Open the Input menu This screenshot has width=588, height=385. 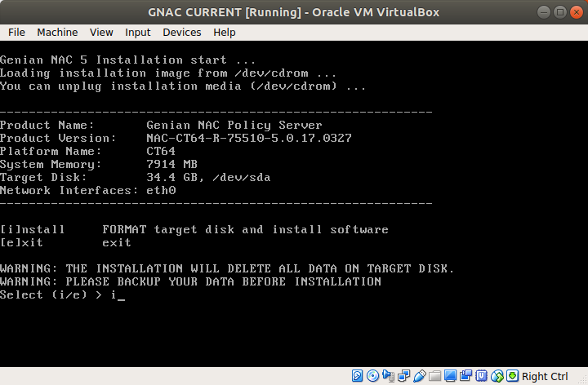coord(137,32)
